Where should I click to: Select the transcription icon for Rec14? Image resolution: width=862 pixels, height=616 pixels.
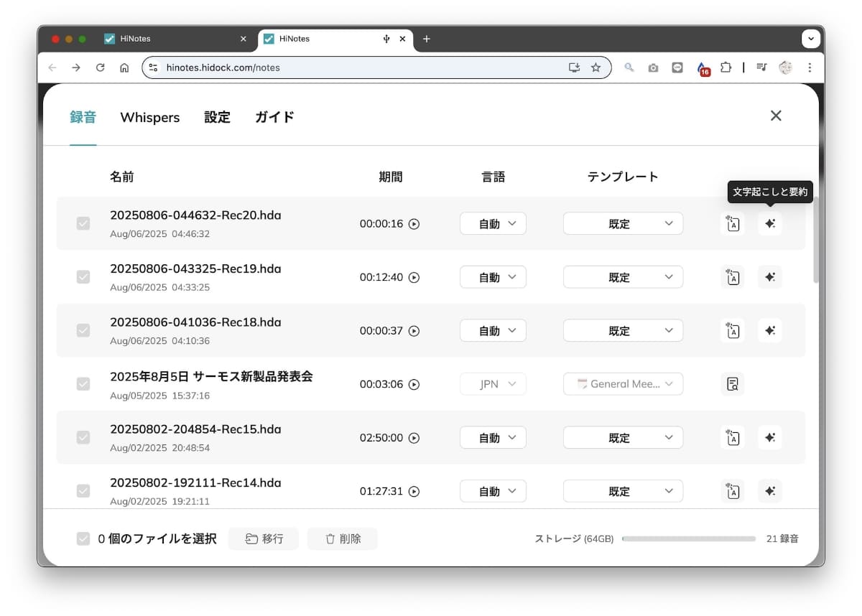click(732, 491)
